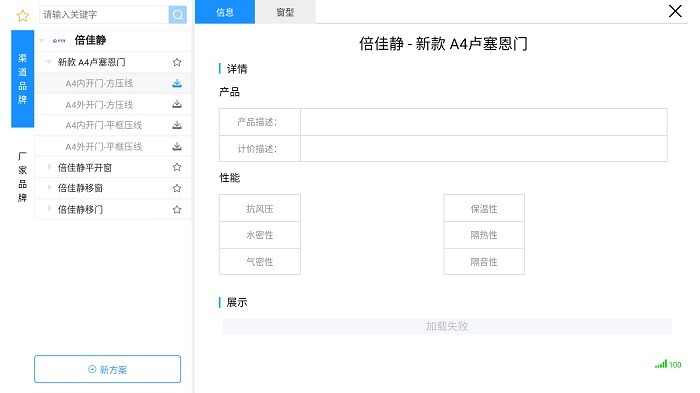The width and height of the screenshot is (700, 393).
Task: Select the 倍佳静移门 tree row
Action: (114, 209)
